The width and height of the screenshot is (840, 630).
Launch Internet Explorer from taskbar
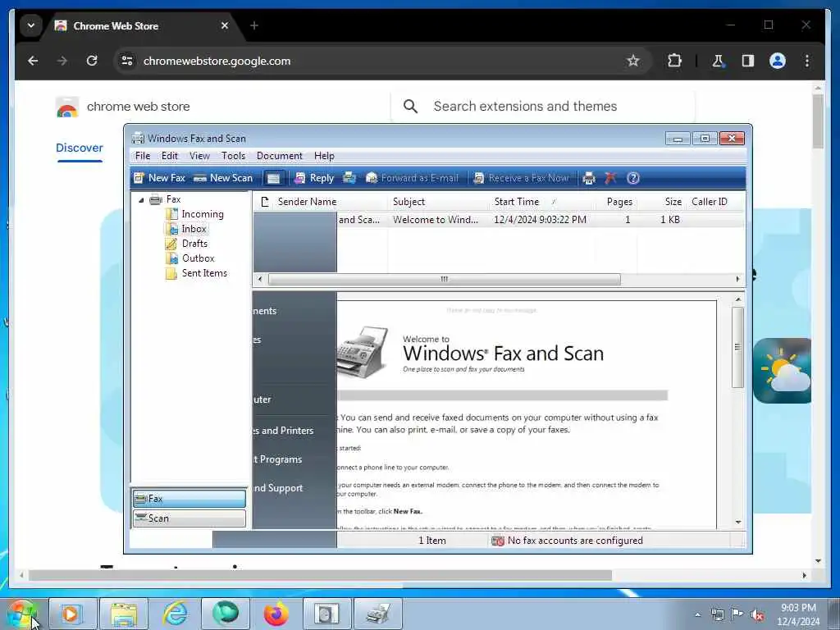(175, 614)
